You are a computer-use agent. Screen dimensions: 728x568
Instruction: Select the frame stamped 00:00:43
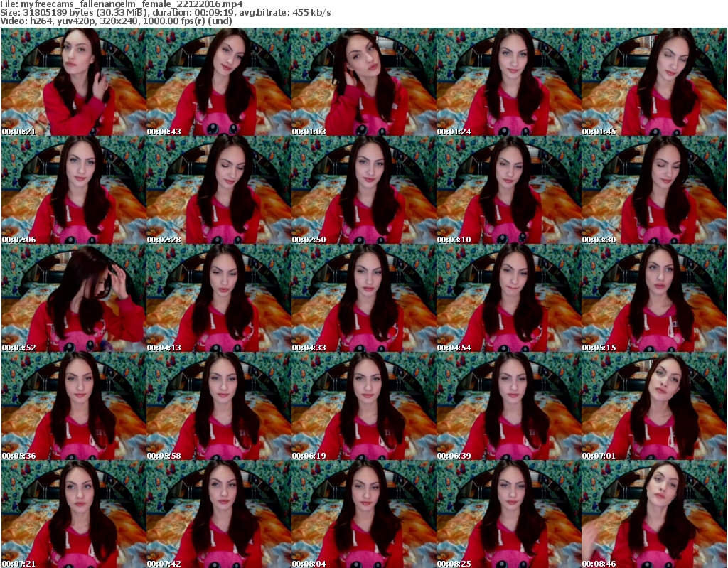218,82
